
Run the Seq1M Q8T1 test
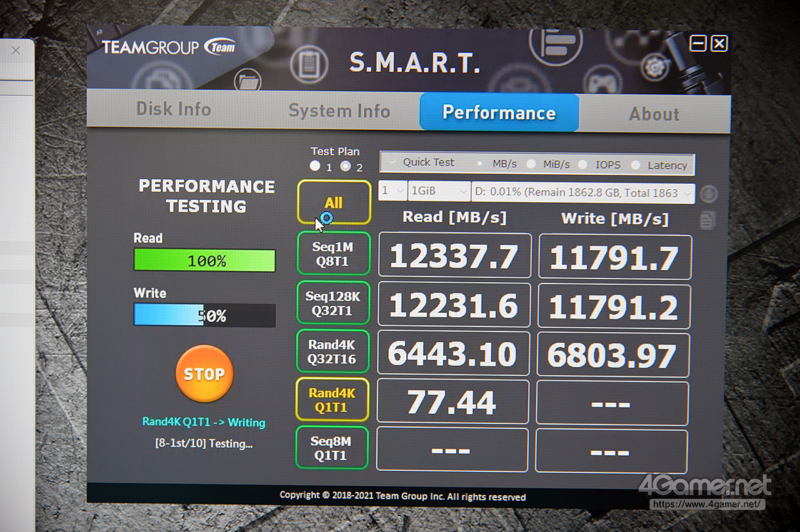click(333, 254)
